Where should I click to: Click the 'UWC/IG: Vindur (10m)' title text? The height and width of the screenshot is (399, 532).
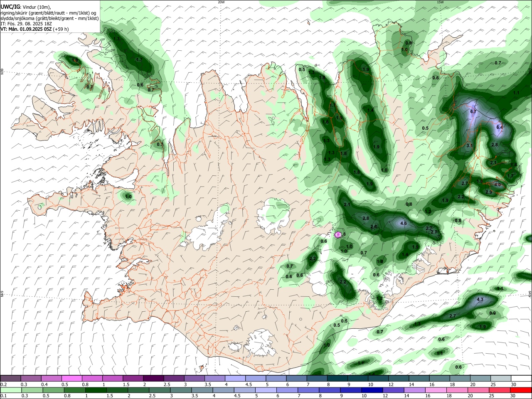[x=25, y=7]
